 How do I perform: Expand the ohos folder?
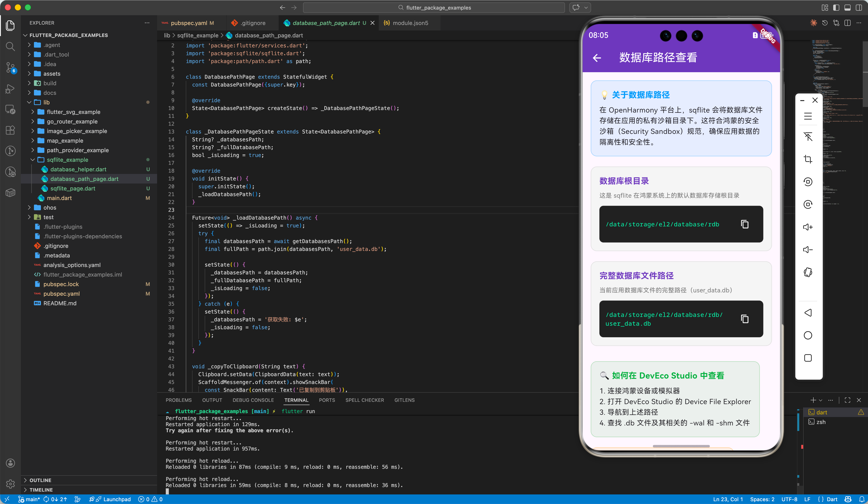(50, 208)
